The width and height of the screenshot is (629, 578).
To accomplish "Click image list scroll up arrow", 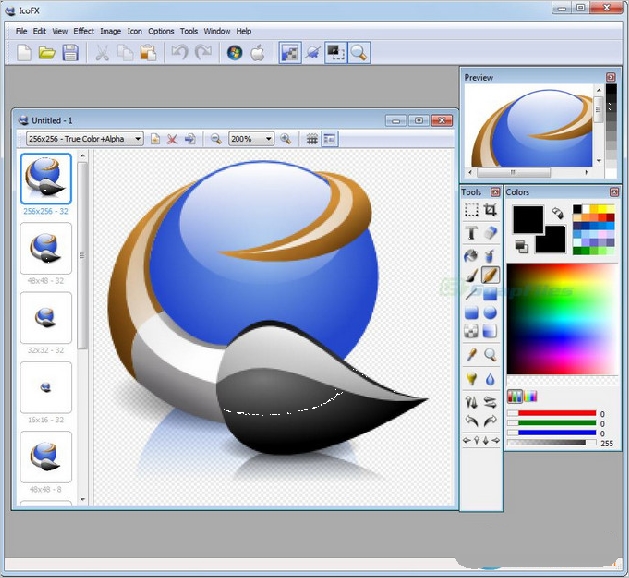I will point(83,156).
